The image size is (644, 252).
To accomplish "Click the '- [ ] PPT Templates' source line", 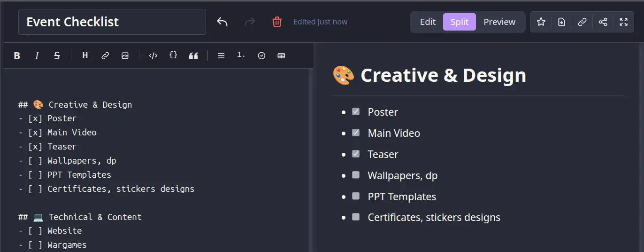I will (x=65, y=175).
